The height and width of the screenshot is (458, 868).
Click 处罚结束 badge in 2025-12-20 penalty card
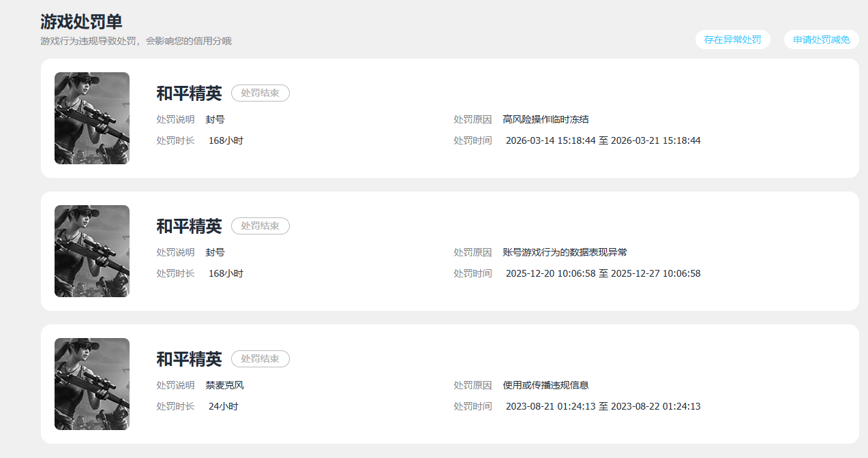pos(260,226)
